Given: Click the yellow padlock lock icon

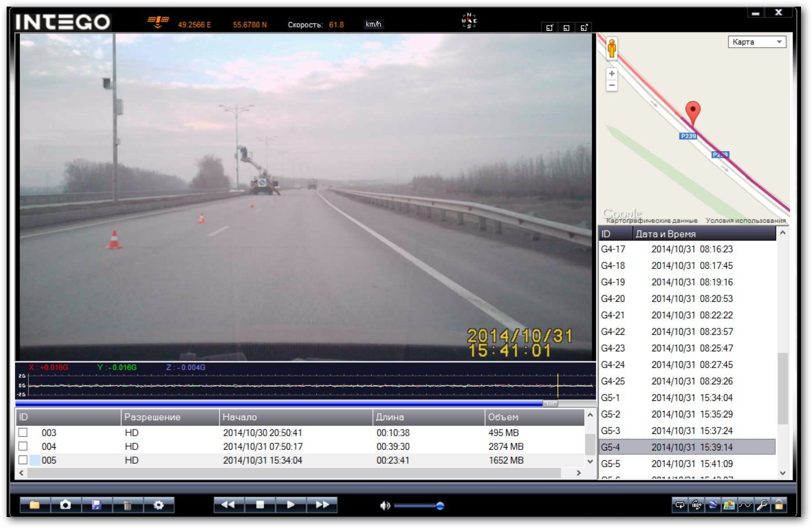Looking at the screenshot, I should point(778,505).
